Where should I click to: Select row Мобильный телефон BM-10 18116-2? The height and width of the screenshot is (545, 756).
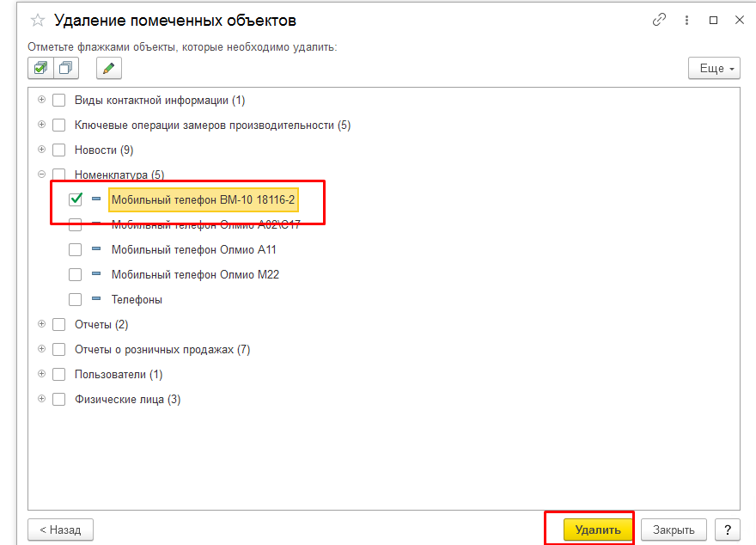click(x=203, y=199)
